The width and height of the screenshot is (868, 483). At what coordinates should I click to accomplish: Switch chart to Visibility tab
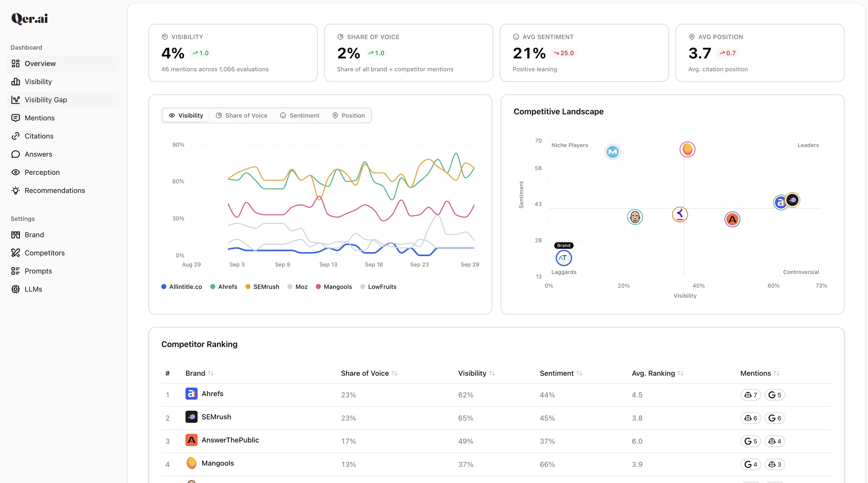click(186, 115)
